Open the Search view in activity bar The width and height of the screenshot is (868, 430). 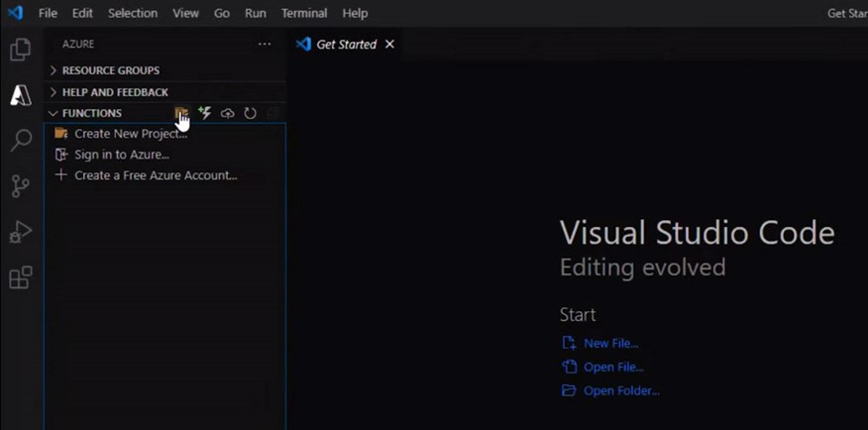[x=21, y=140]
